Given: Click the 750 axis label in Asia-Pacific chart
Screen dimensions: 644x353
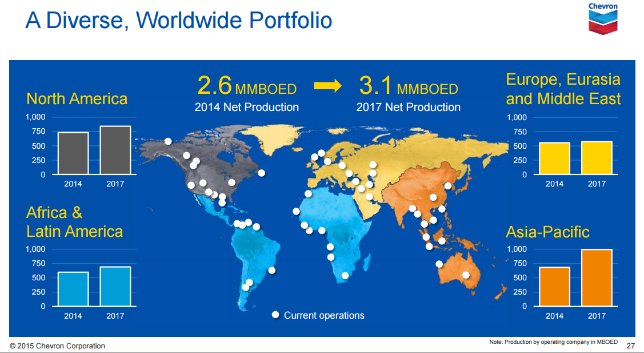Looking at the screenshot, I should coord(520,263).
